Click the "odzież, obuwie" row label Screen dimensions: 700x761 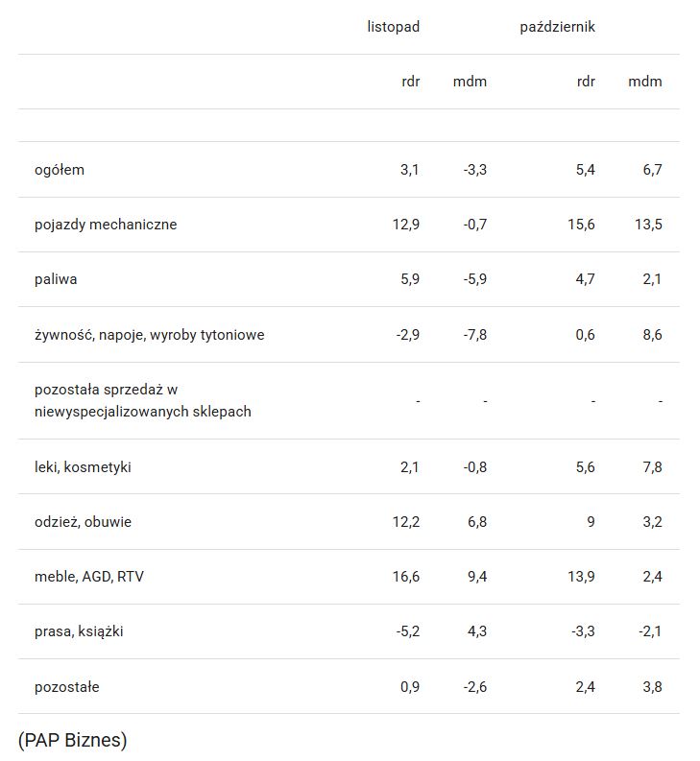click(x=83, y=522)
